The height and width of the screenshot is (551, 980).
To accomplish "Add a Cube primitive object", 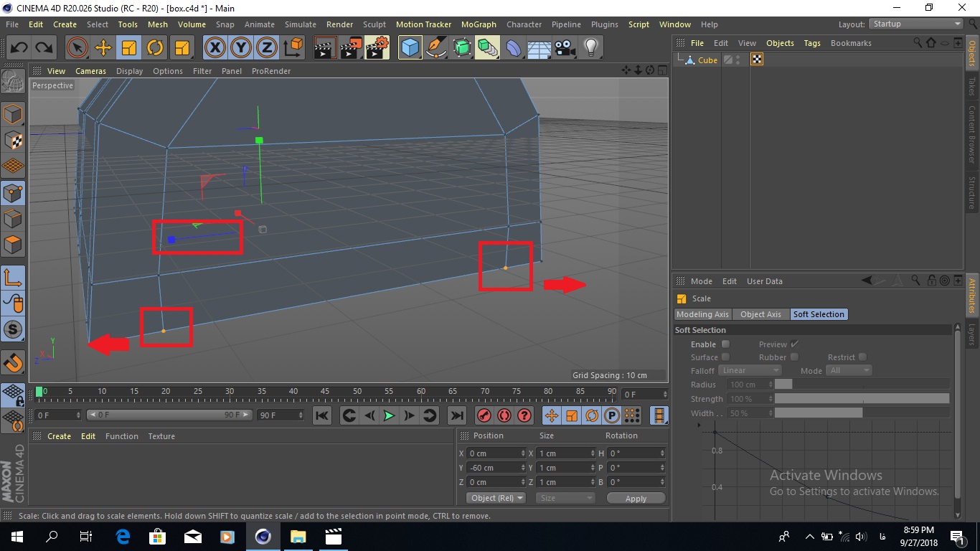I will [410, 48].
